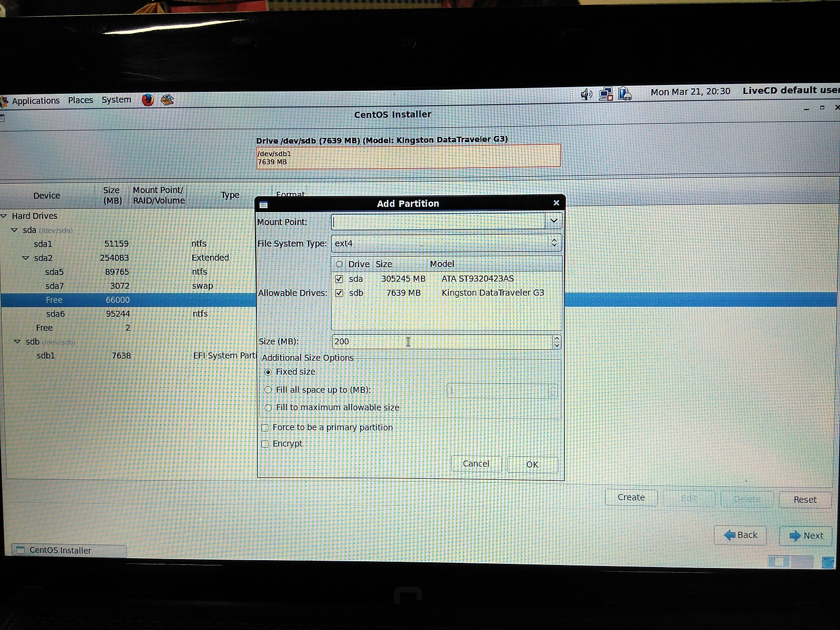Viewport: 840px width, 630px height.
Task: Collapse the sda2 extended partition node
Action: [x=26, y=258]
